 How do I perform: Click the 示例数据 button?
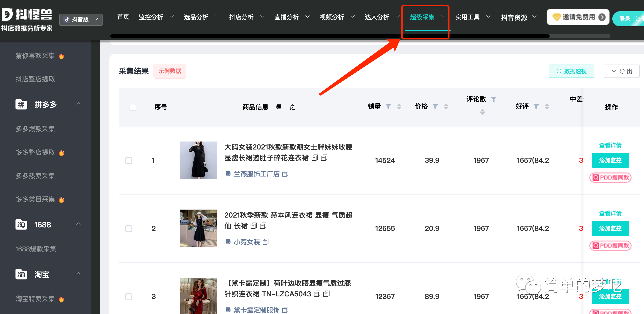click(170, 71)
